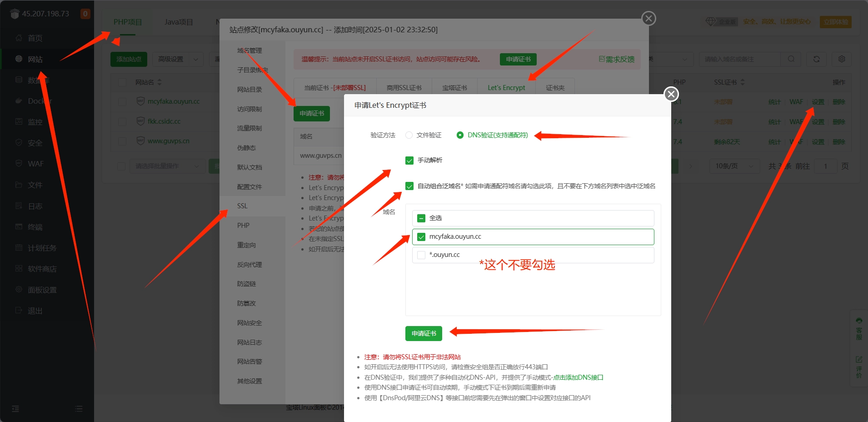The image size is (868, 422).
Task: Toggle the 自动组合泛域名 checkbox
Action: click(x=409, y=186)
